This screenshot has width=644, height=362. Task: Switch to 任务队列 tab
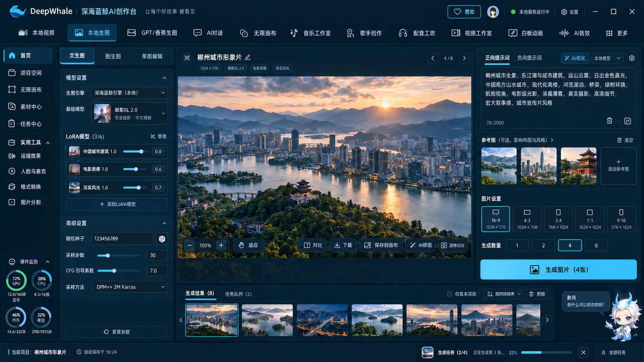point(238,294)
